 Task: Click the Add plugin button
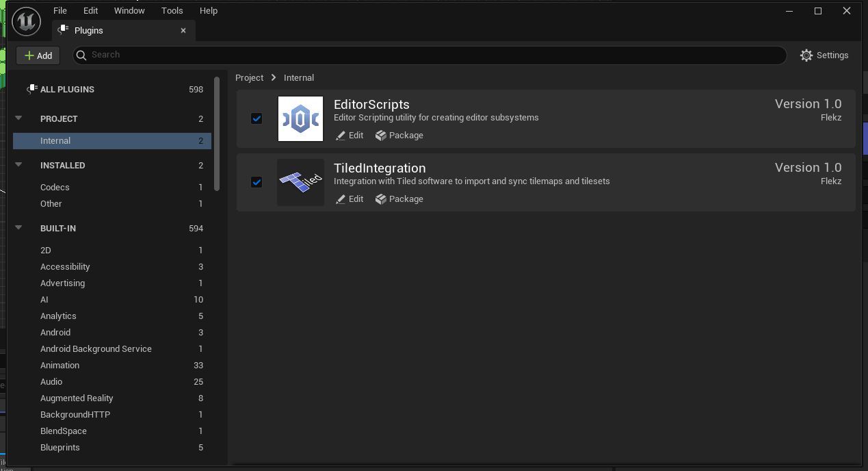(38, 55)
